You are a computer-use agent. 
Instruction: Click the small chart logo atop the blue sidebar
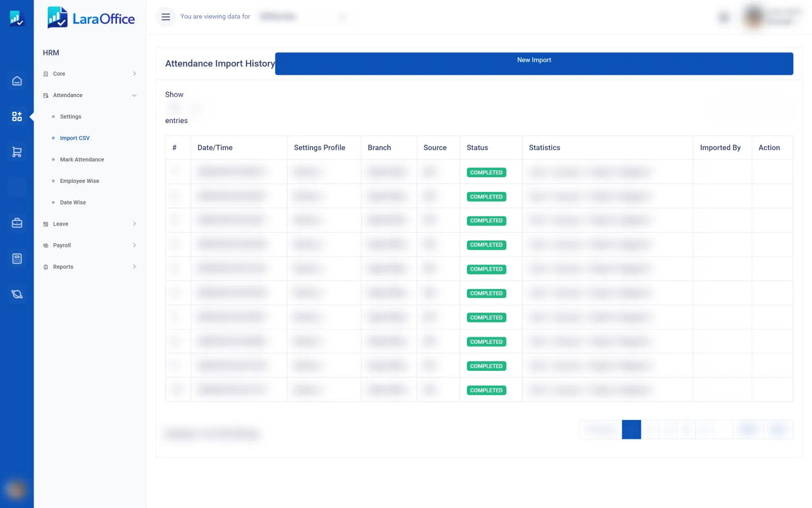pyautogui.click(x=17, y=18)
